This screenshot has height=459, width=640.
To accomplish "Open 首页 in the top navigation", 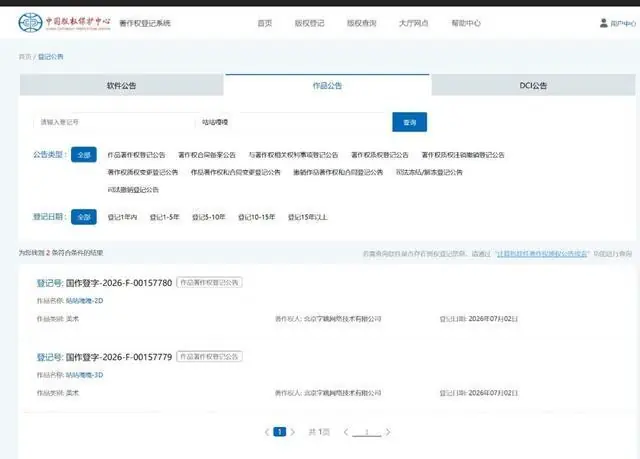I will 264,23.
